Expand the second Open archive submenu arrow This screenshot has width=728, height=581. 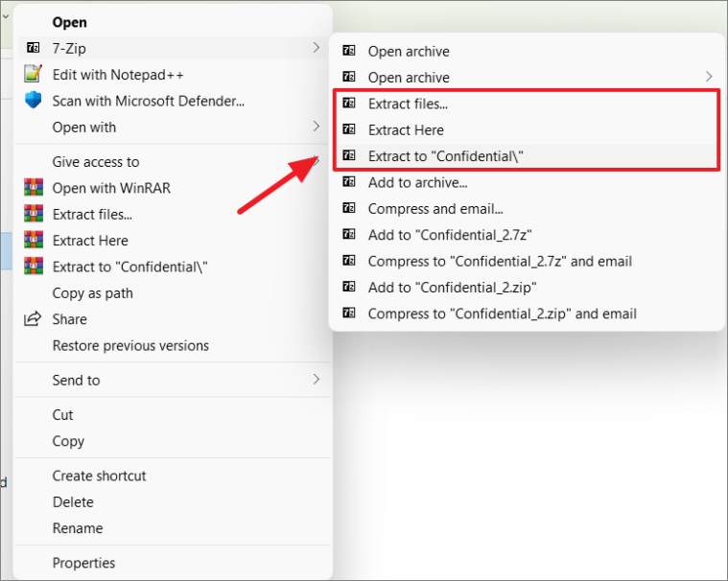pos(709,77)
